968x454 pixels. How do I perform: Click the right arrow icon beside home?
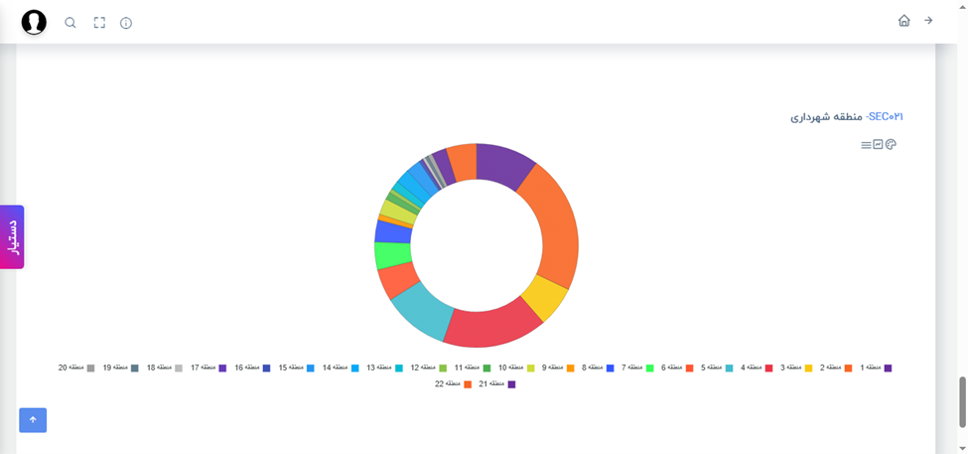point(928,20)
